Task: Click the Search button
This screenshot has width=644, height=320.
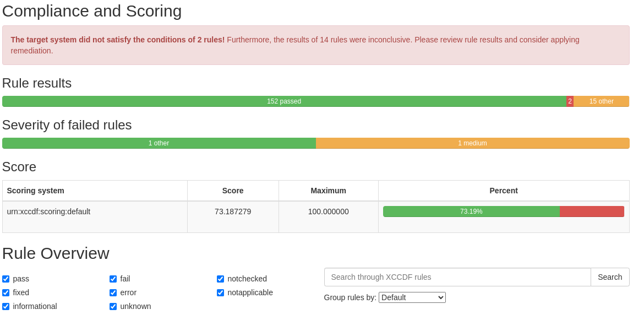Action: point(610,277)
